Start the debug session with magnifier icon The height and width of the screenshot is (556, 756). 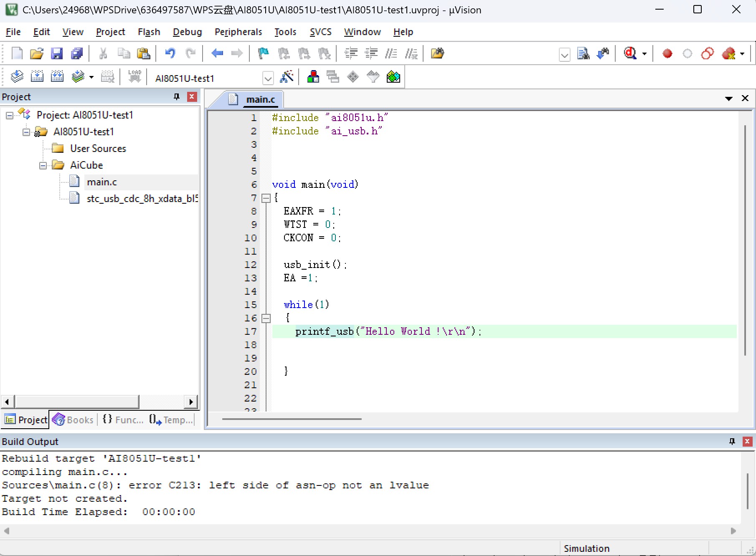click(x=630, y=53)
